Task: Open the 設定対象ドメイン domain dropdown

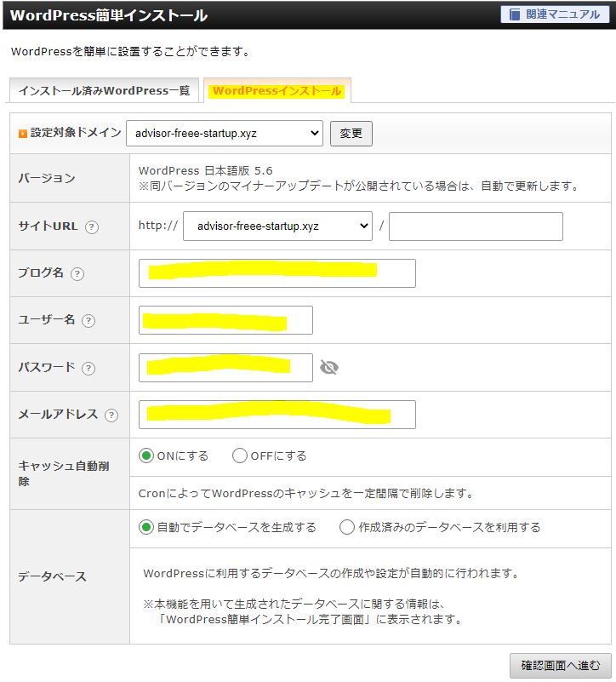Action: (x=225, y=133)
